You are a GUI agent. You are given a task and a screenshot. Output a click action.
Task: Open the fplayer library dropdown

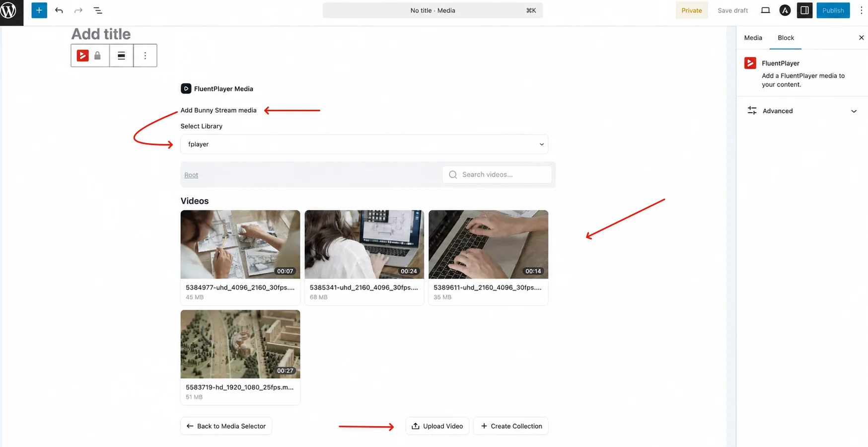pyautogui.click(x=364, y=144)
